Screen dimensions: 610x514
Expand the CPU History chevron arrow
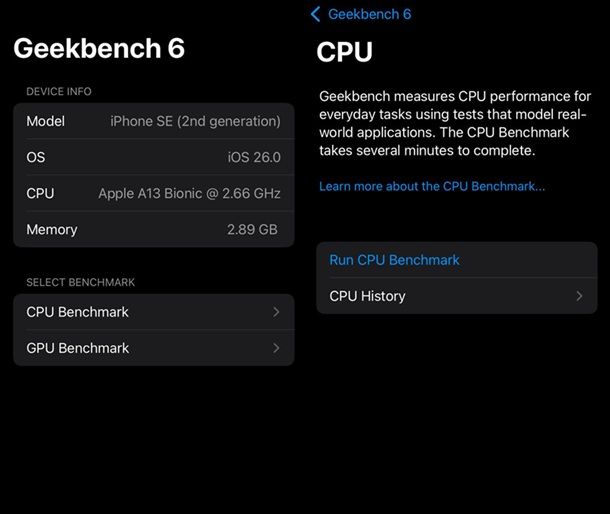point(579,296)
